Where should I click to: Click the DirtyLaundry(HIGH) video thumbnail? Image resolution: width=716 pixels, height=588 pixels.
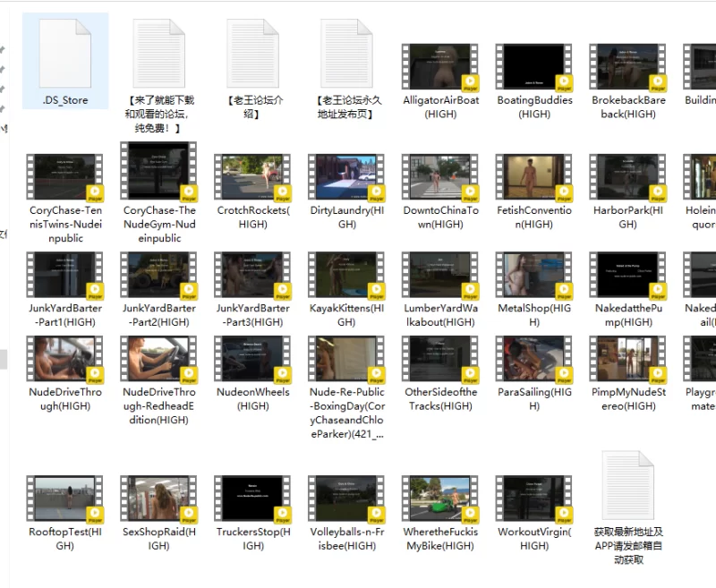point(346,177)
